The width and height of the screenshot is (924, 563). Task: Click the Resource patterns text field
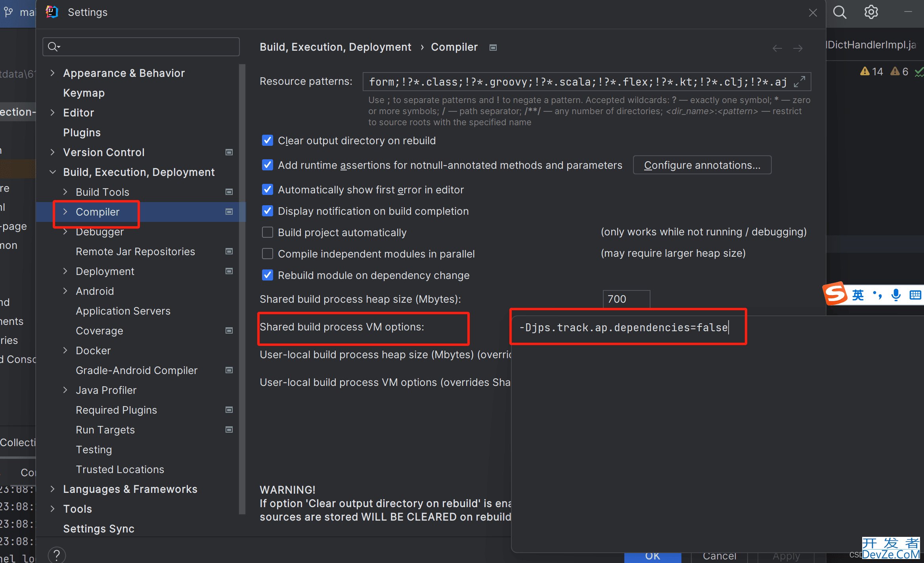click(x=587, y=82)
